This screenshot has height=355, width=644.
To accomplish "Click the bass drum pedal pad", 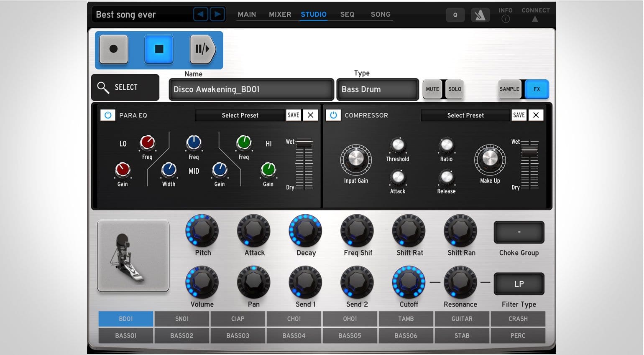I will [133, 256].
